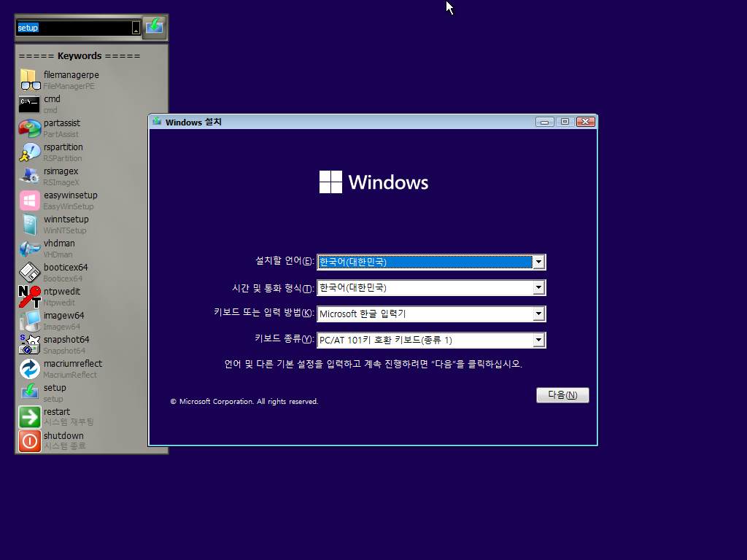The height and width of the screenshot is (560, 747).
Task: Select the 'macriumreflect' keyword text
Action: coord(73,363)
